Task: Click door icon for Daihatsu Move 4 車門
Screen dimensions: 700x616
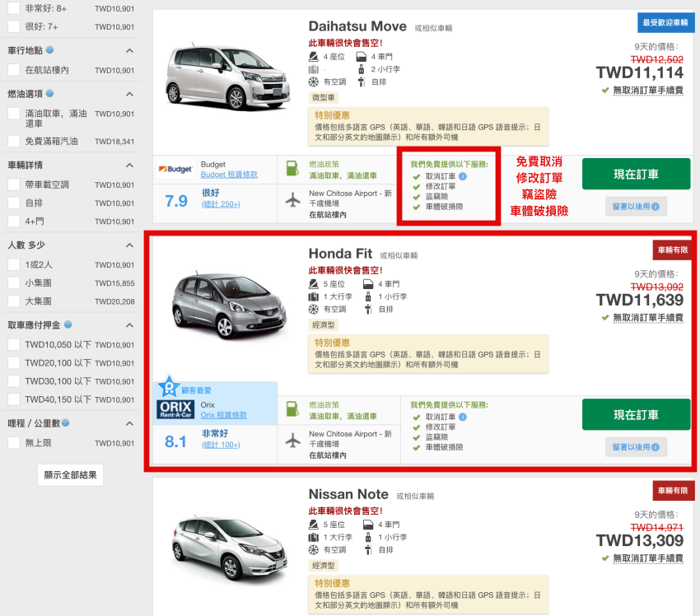Action: 362,57
